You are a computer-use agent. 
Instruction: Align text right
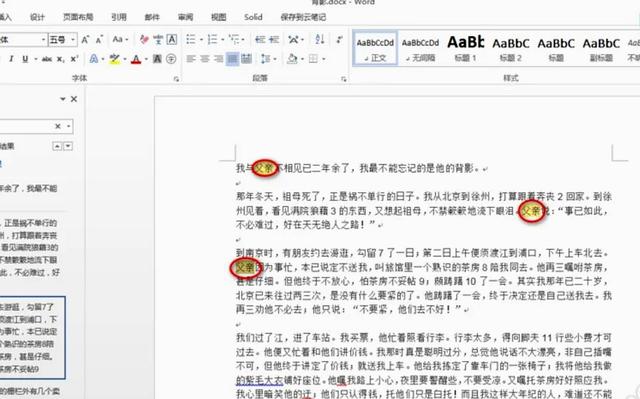218,59
